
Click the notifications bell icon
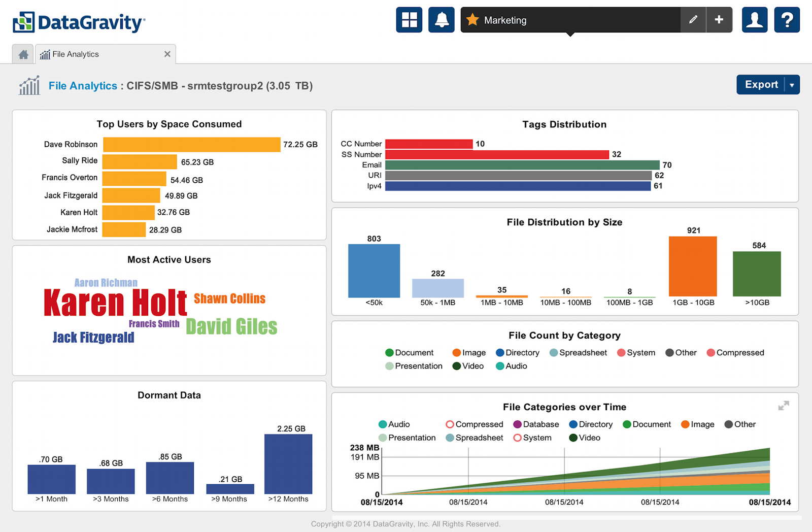pyautogui.click(x=441, y=20)
